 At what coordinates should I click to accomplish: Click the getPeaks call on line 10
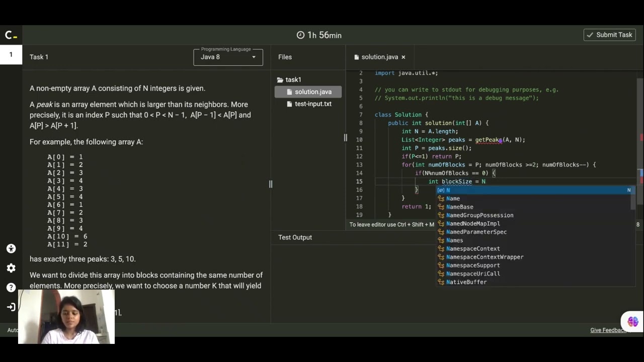pos(489,140)
